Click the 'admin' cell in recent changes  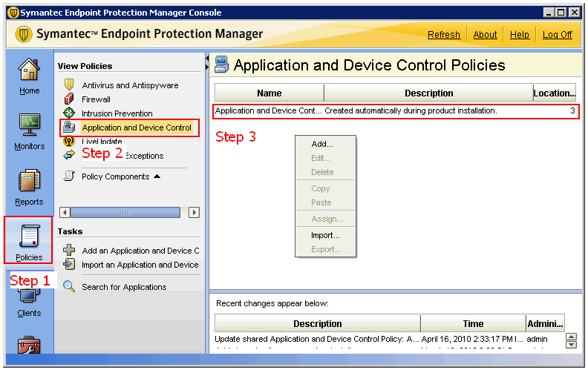coord(537,340)
